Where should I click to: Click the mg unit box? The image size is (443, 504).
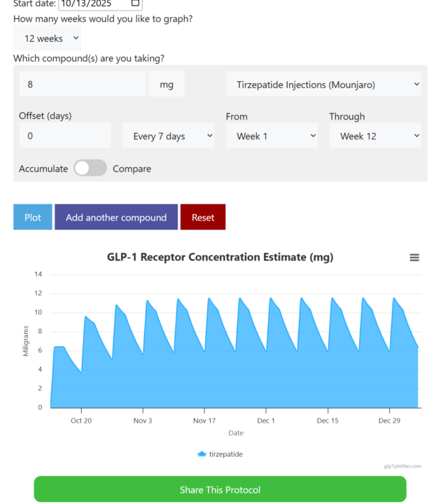[167, 85]
